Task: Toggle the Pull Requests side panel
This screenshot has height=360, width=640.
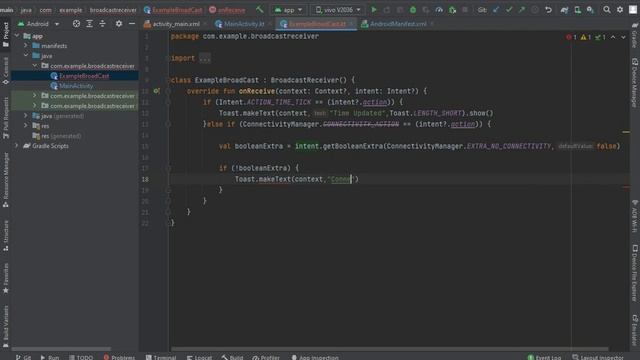Action: click(x=6, y=118)
